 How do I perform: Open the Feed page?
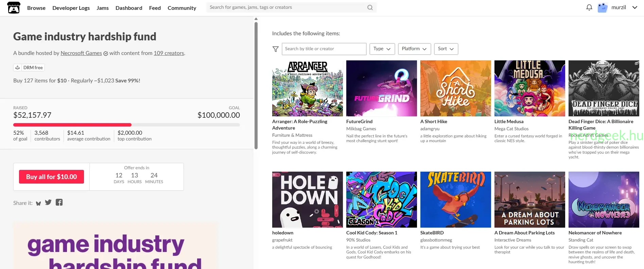click(155, 8)
